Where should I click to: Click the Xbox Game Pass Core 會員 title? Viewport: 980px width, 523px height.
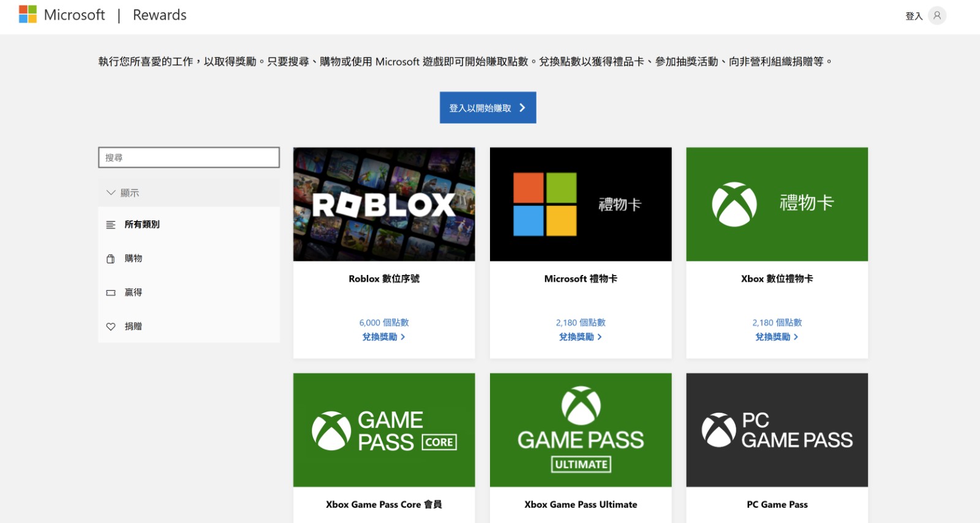(384, 505)
